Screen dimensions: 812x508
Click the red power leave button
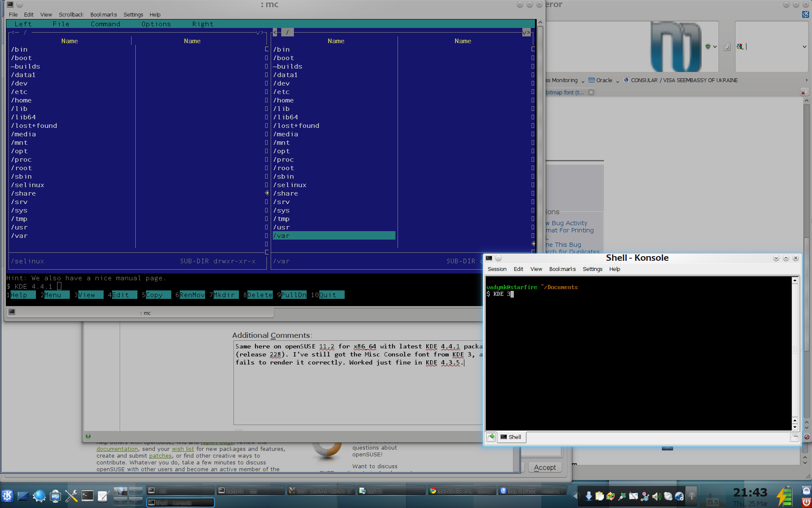pos(806,502)
